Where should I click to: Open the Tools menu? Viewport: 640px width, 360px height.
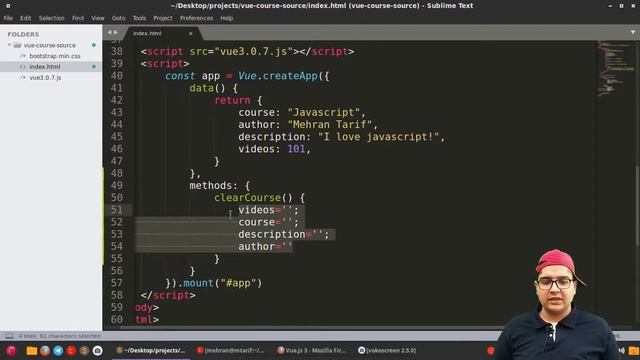tap(139, 18)
